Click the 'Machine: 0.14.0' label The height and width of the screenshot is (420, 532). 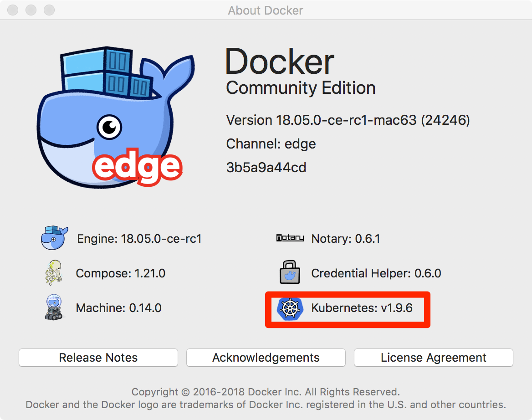tap(119, 308)
